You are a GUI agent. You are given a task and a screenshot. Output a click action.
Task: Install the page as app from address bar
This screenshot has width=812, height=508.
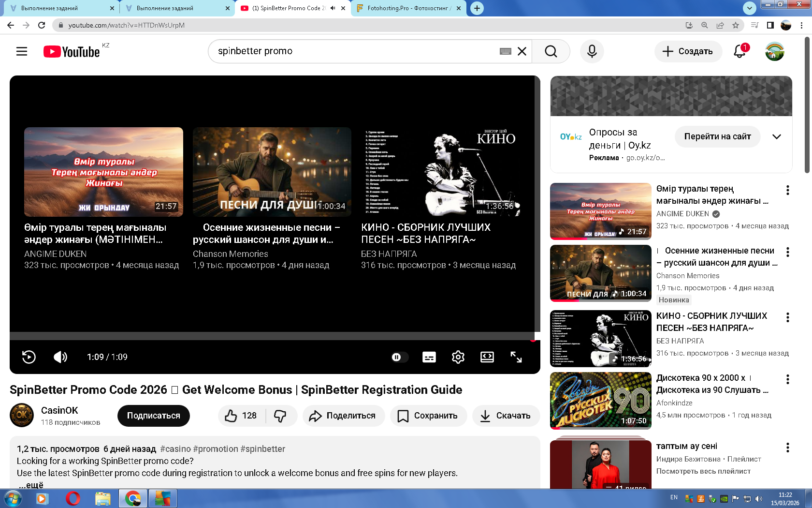[689, 25]
